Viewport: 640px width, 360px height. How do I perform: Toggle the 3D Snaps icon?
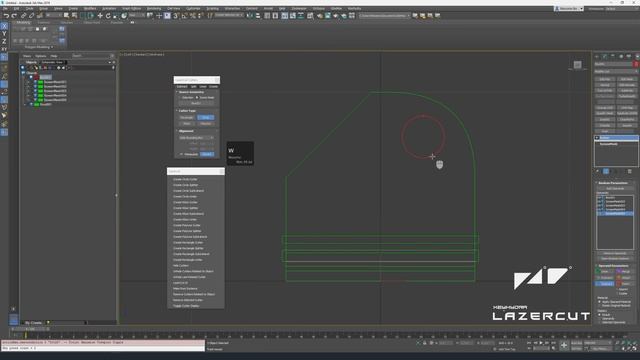[176, 16]
